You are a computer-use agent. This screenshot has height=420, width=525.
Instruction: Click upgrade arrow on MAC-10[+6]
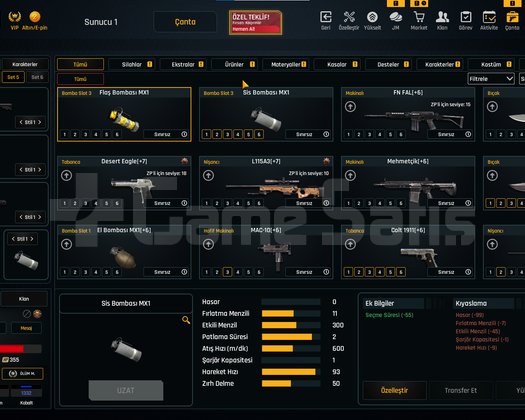208,244
